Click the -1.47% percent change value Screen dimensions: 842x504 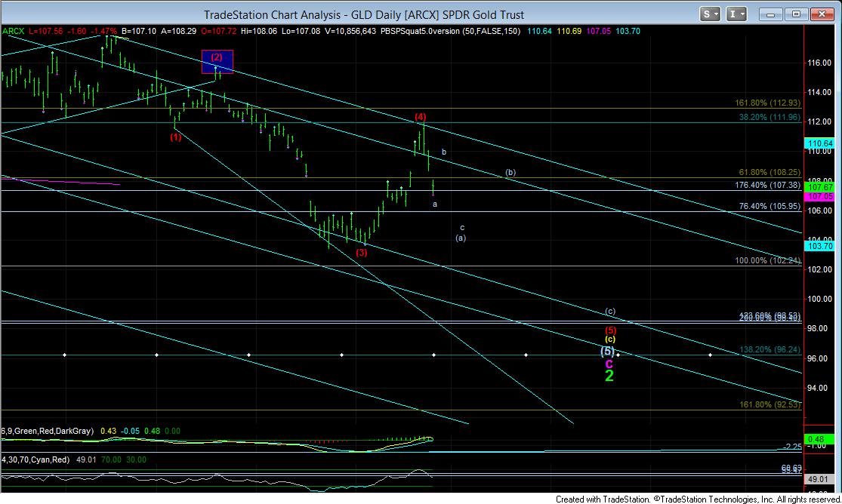(104, 31)
